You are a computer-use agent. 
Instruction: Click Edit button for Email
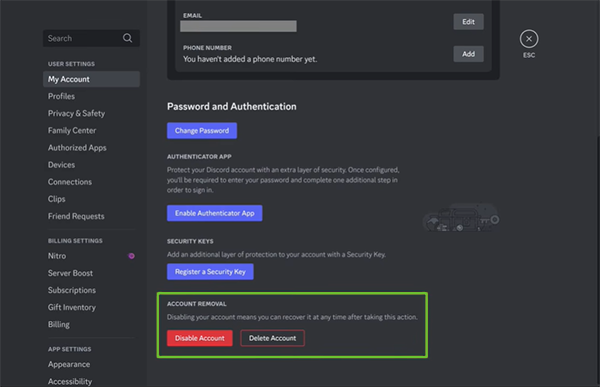click(x=468, y=22)
